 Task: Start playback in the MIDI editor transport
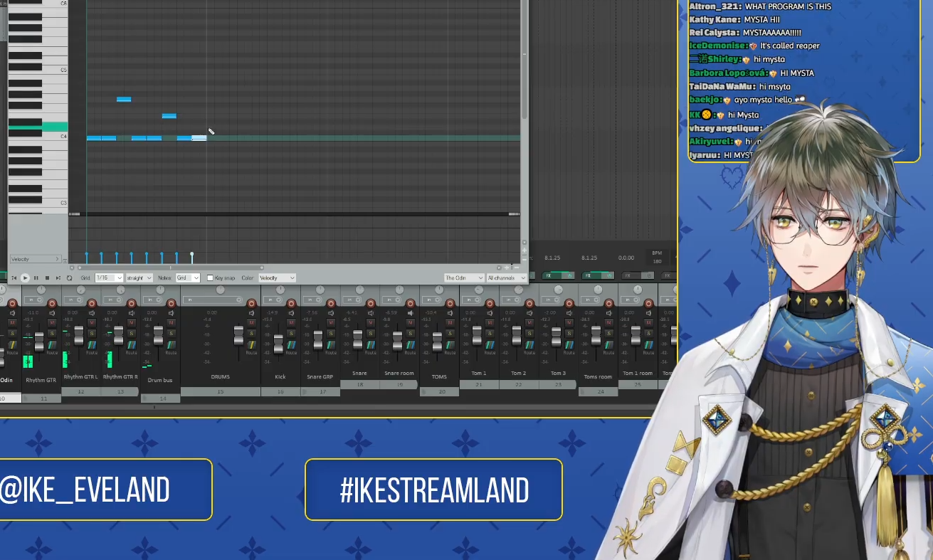tap(25, 278)
